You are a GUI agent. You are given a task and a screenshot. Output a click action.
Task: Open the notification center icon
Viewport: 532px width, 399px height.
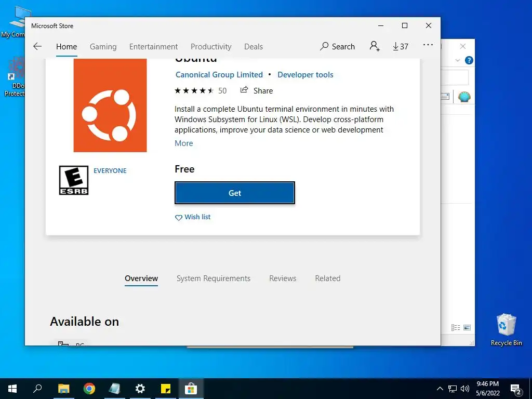point(516,390)
